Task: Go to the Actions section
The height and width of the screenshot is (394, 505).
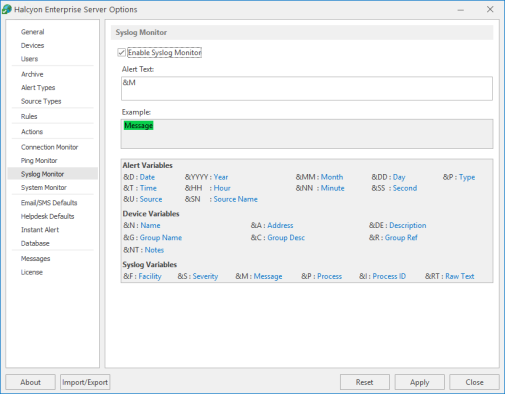Action: click(32, 132)
